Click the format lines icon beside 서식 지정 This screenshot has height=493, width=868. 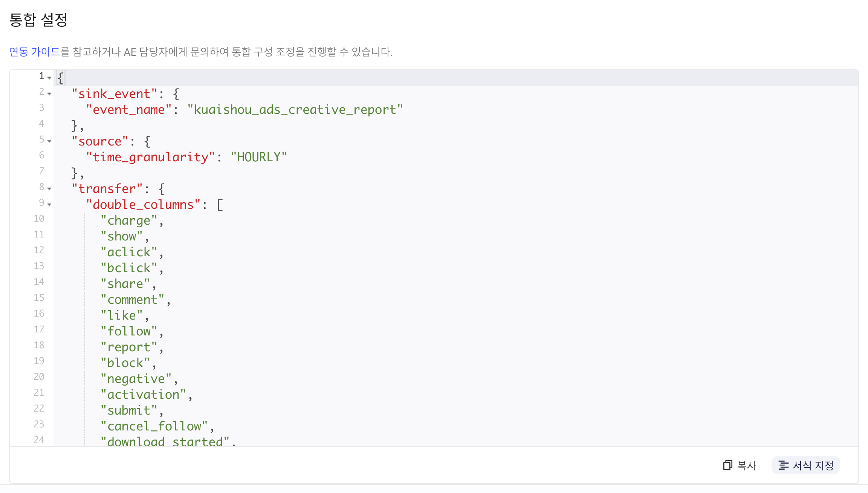pyautogui.click(x=784, y=465)
